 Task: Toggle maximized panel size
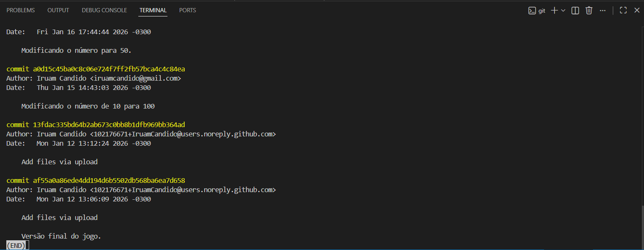tap(623, 10)
